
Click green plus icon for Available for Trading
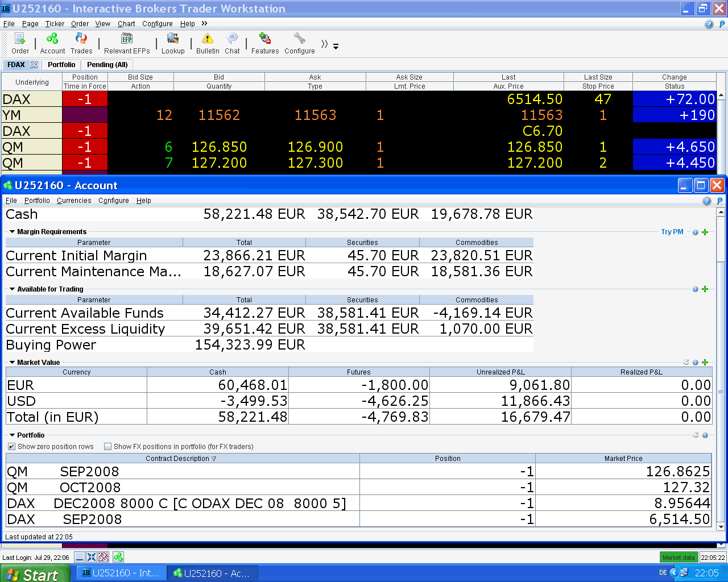[x=705, y=289]
